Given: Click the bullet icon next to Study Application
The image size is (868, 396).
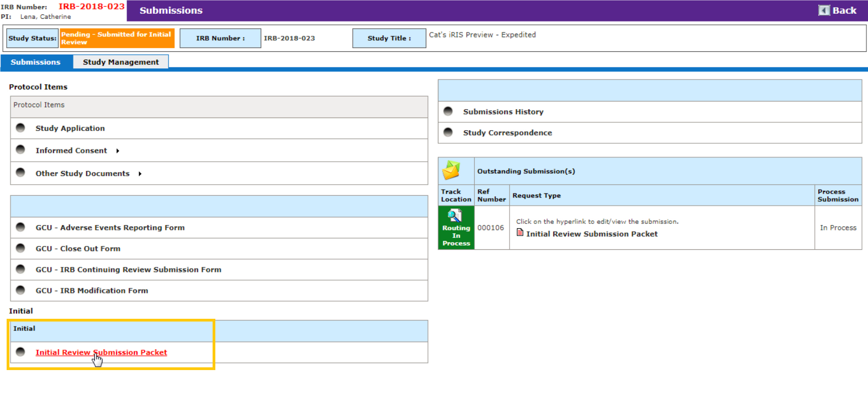Looking at the screenshot, I should pos(20,127).
